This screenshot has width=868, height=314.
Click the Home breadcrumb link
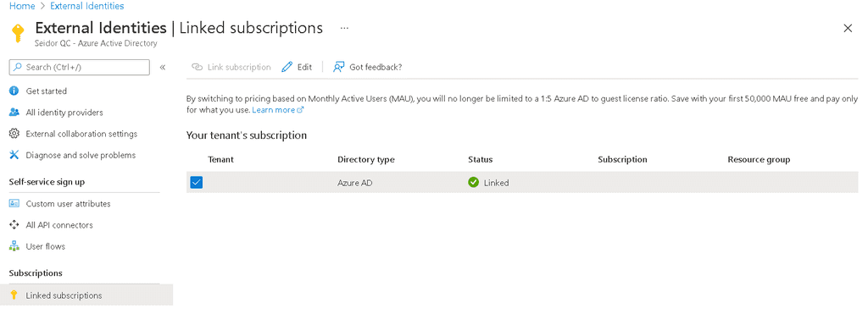[x=22, y=6]
